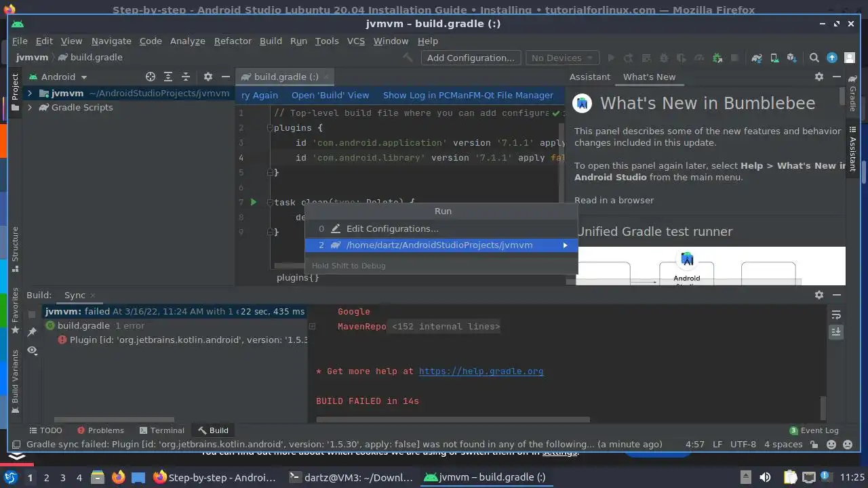
Task: Switch to the Terminal tool tab
Action: coord(161,430)
